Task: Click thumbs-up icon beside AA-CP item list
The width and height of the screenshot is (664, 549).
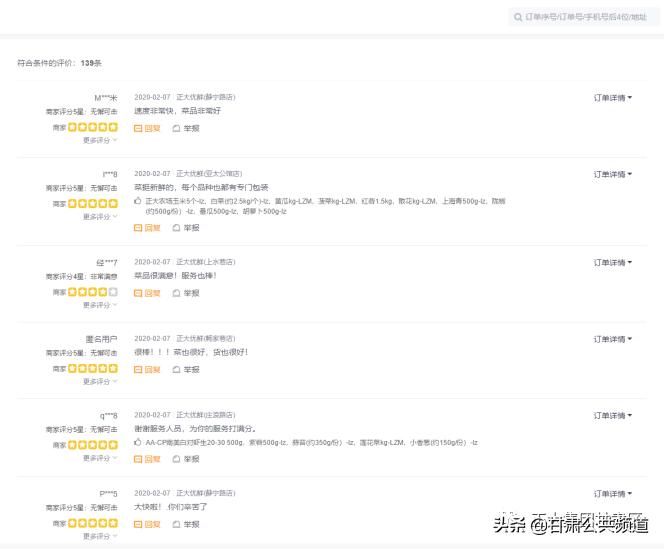Action: click(x=138, y=442)
